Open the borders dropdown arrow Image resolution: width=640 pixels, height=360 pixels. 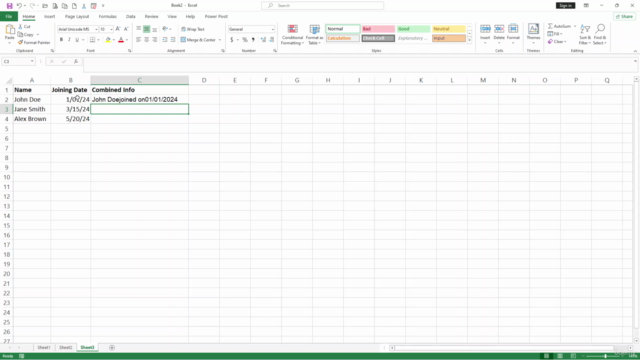[98, 40]
